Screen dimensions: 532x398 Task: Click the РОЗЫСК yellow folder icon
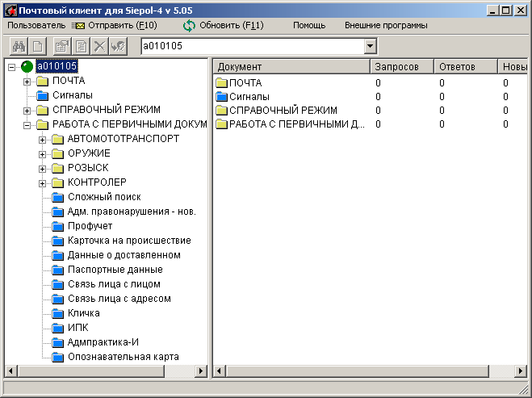(57, 168)
